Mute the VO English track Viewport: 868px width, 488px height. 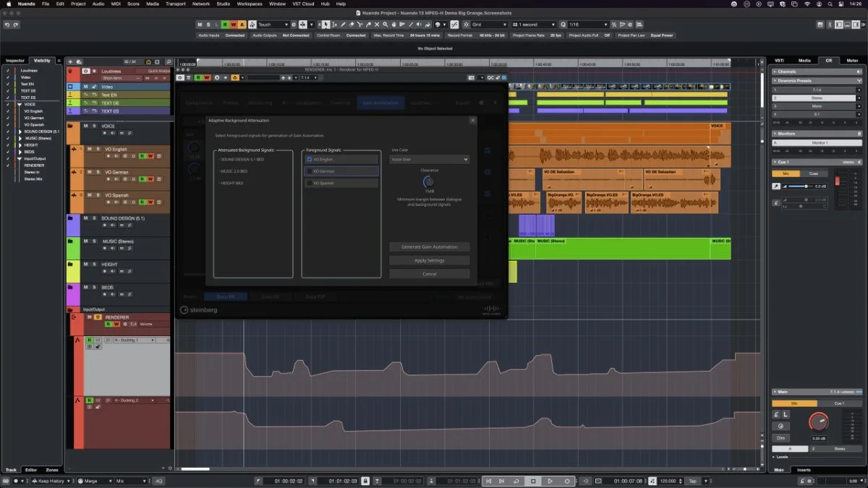coord(90,149)
